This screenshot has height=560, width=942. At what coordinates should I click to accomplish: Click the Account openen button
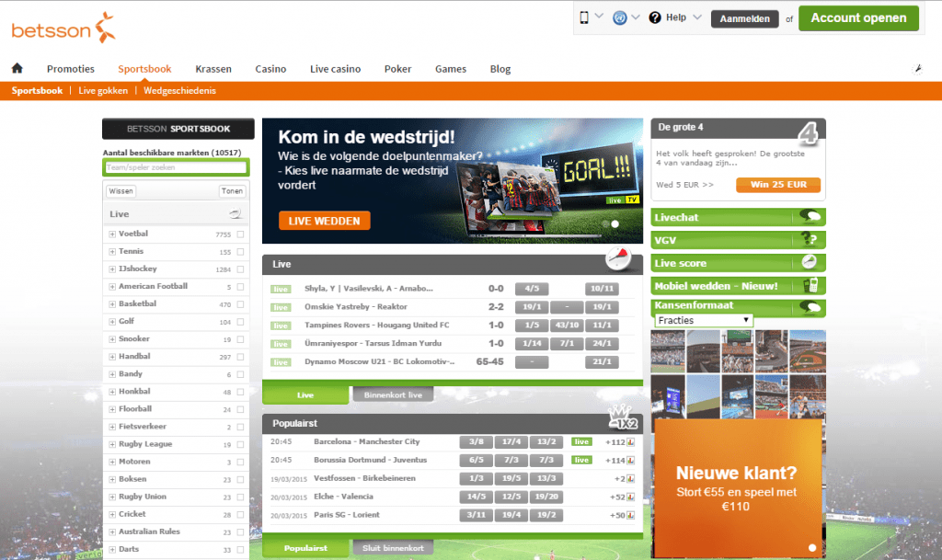pos(858,18)
